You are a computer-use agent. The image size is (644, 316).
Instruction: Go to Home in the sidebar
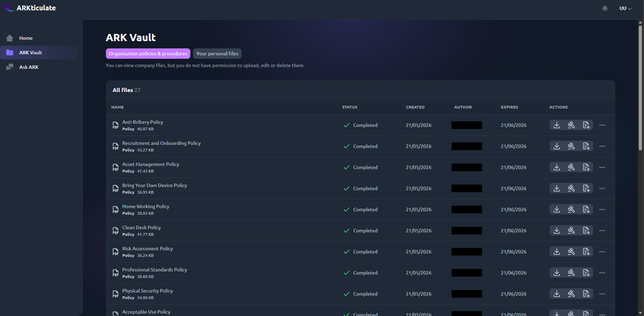click(39, 38)
